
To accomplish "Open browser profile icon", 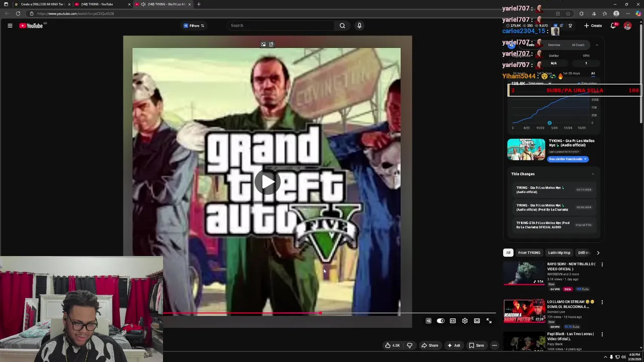I will pyautogui.click(x=616, y=14).
